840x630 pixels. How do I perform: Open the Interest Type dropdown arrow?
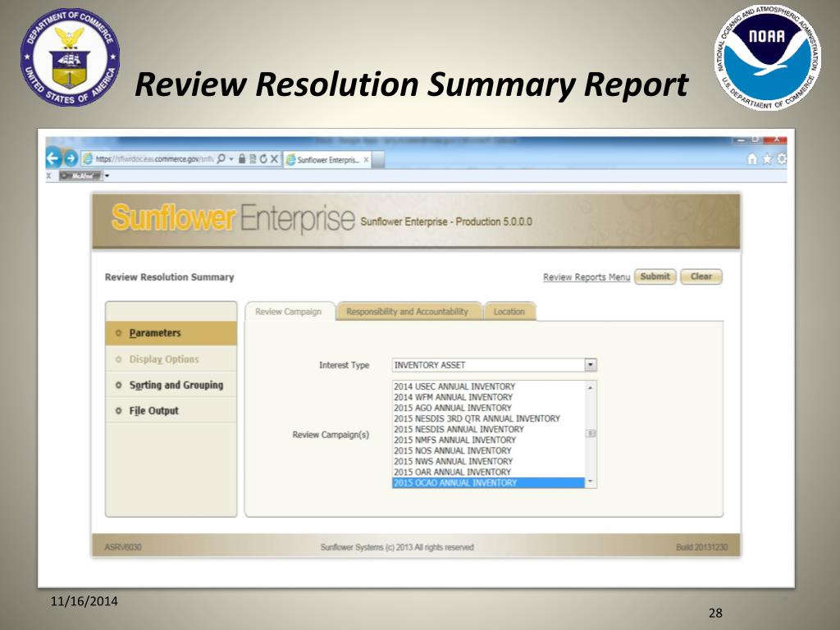pyautogui.click(x=590, y=365)
